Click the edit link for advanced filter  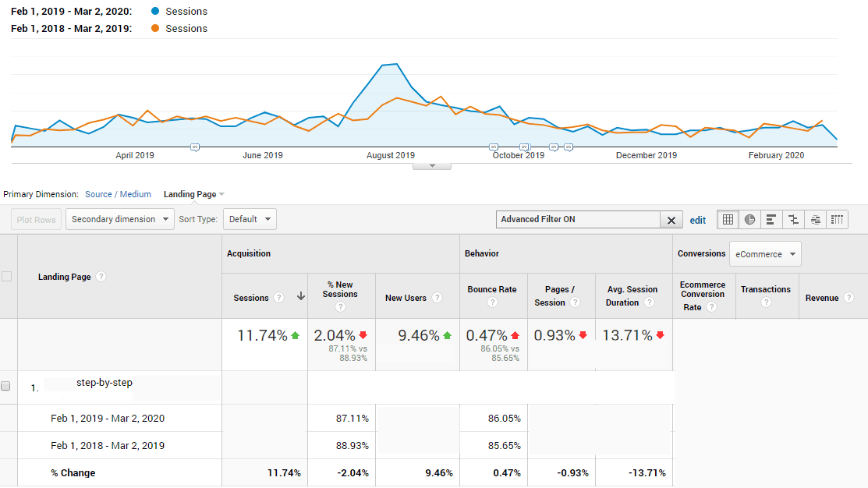tap(698, 221)
